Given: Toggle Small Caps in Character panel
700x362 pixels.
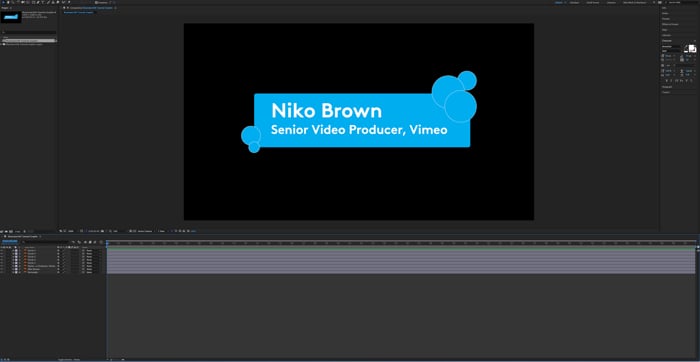Looking at the screenshot, I should click(x=681, y=81).
